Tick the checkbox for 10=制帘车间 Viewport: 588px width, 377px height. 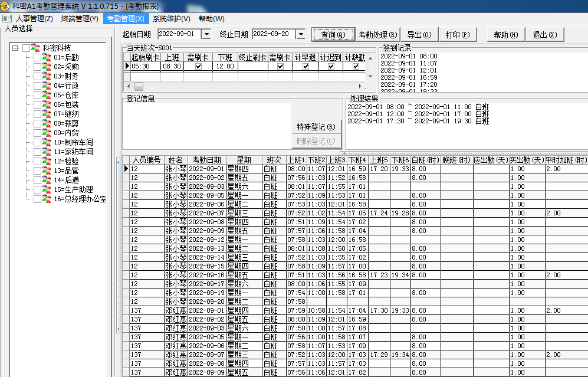click(x=37, y=142)
